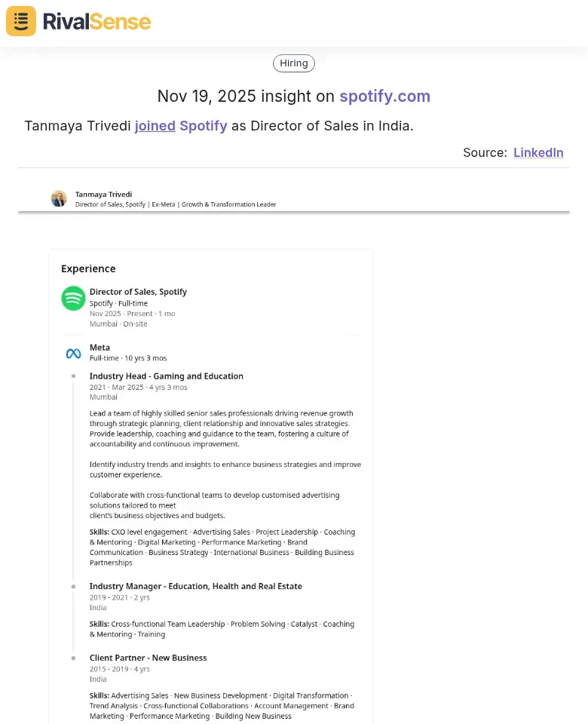
Task: Select the timeline dot beside Industry Manager role
Action: tap(73, 586)
